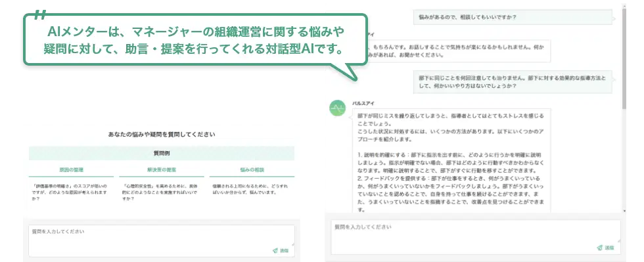644x262 pixels.
Task: Select the 解決策の提案 example tab
Action: (x=162, y=169)
